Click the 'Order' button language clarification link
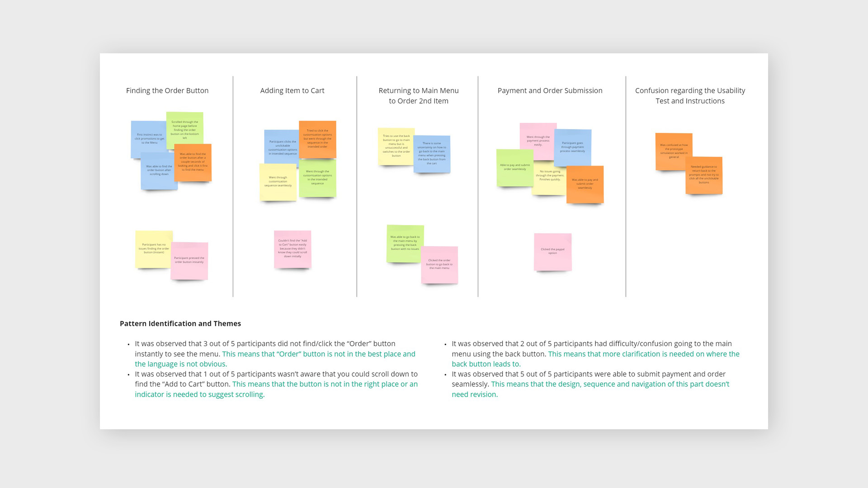 click(x=275, y=359)
